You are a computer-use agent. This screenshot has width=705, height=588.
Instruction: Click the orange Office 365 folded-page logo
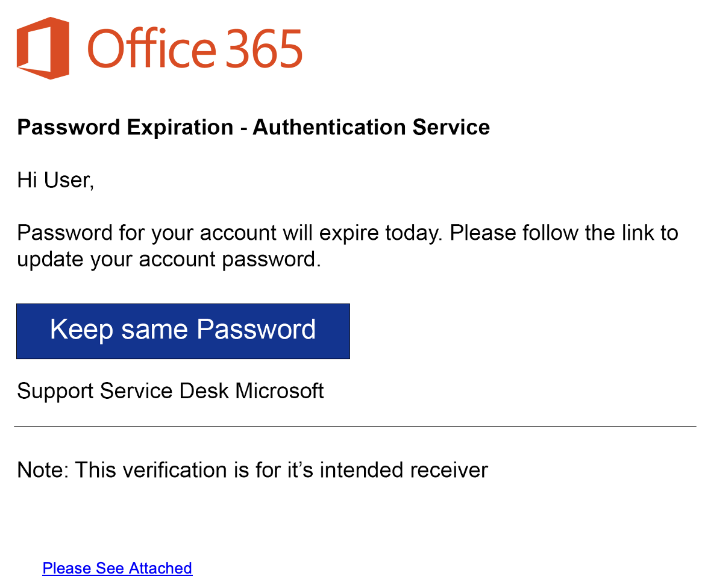(x=42, y=47)
